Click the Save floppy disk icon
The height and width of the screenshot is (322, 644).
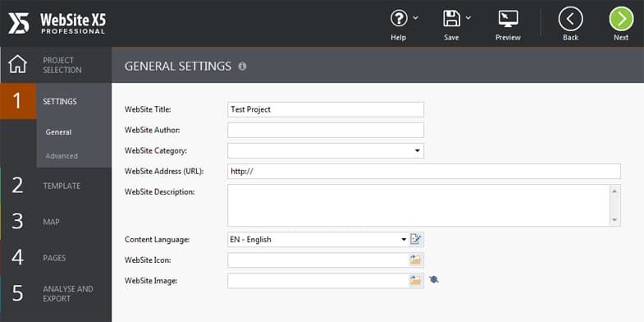click(x=451, y=19)
